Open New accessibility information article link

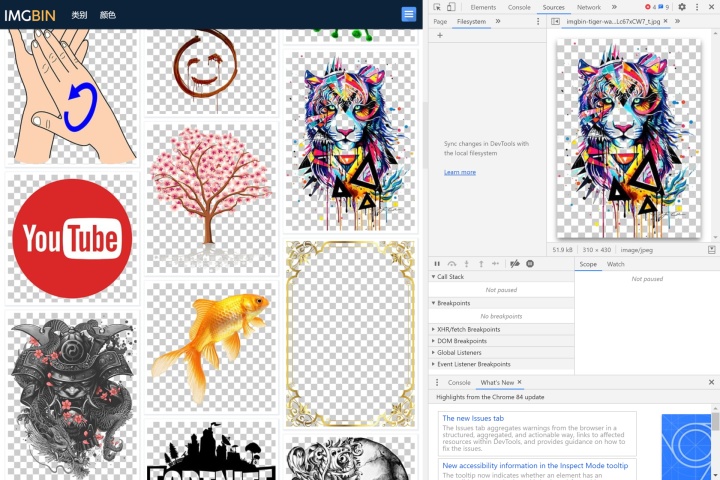535,465
